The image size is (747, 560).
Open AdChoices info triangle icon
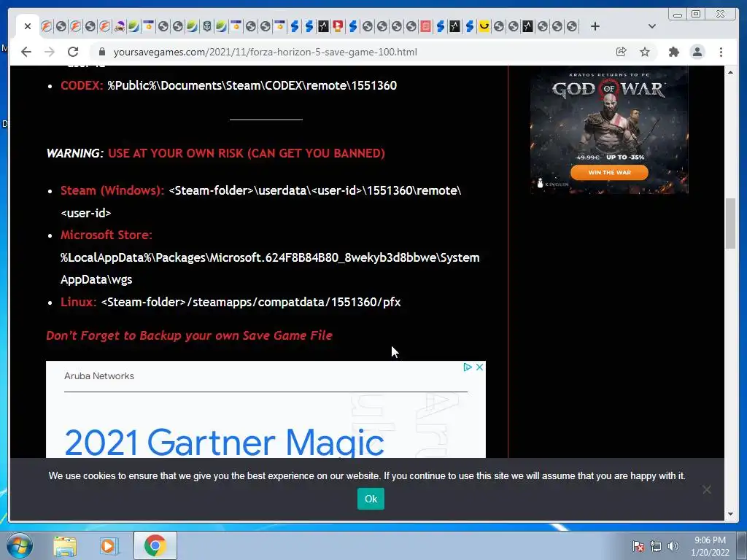coord(468,367)
